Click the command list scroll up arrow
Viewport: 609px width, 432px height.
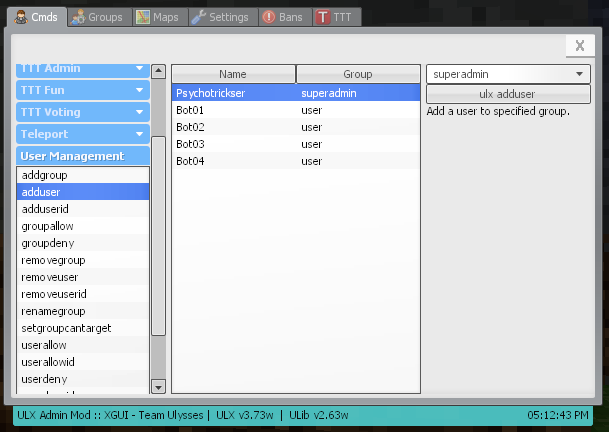coord(158,71)
